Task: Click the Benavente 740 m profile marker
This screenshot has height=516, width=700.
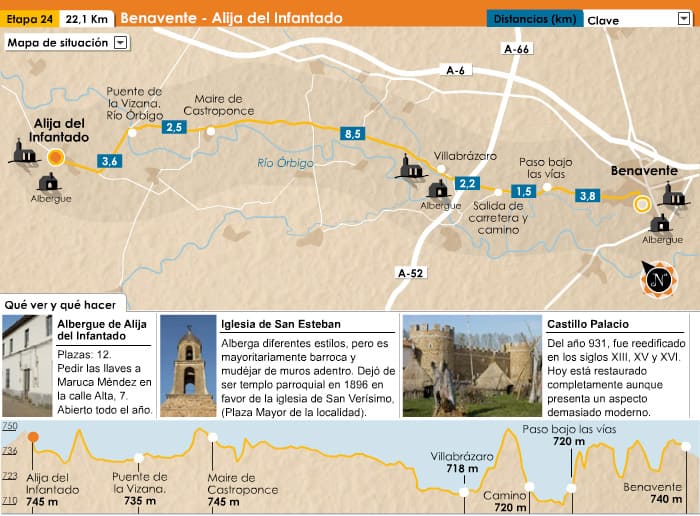Action: [x=686, y=446]
